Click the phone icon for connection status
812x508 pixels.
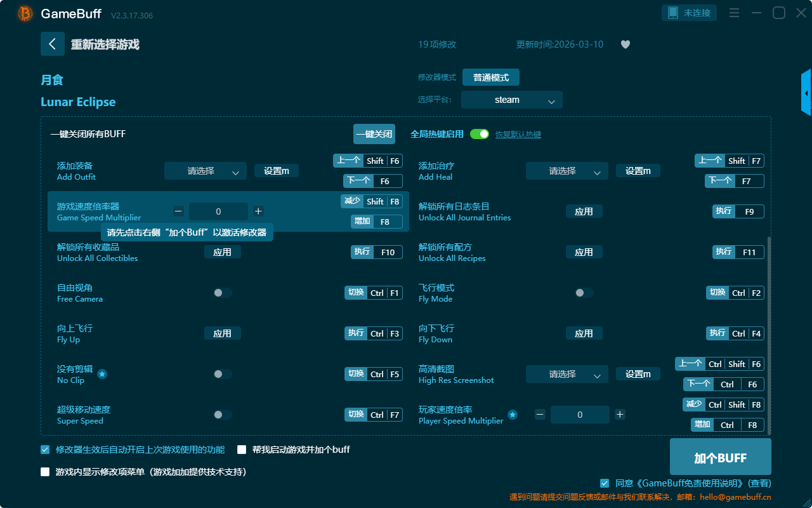click(x=672, y=13)
